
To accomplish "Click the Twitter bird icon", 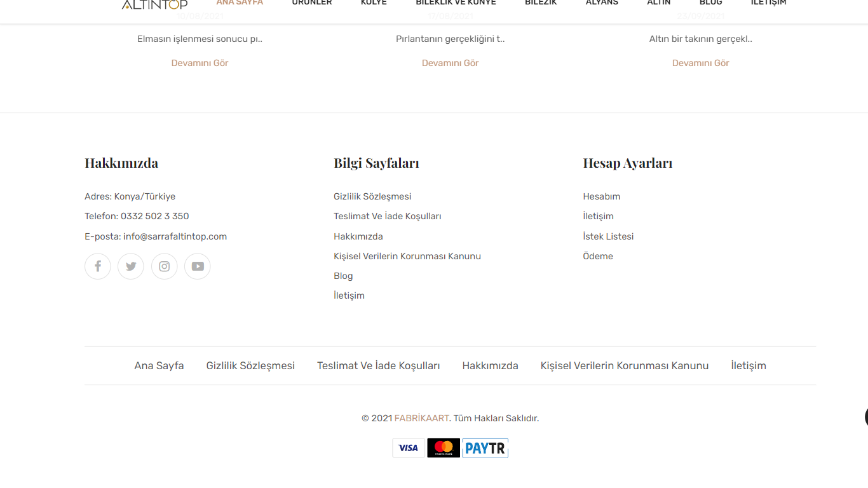I will pyautogui.click(x=131, y=266).
